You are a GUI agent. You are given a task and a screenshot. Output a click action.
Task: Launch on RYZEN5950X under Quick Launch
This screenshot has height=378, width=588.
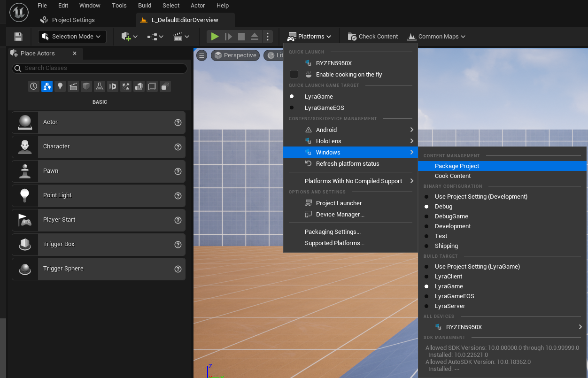[350, 63]
